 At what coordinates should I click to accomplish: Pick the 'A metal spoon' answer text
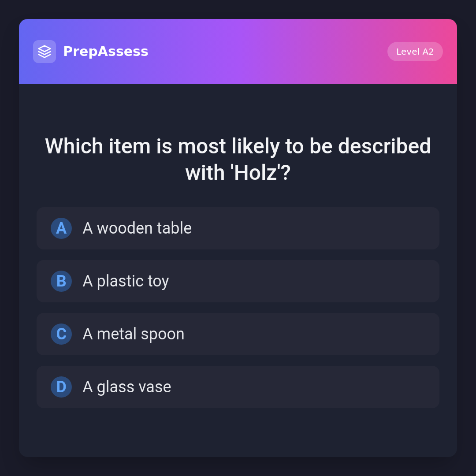pos(134,334)
